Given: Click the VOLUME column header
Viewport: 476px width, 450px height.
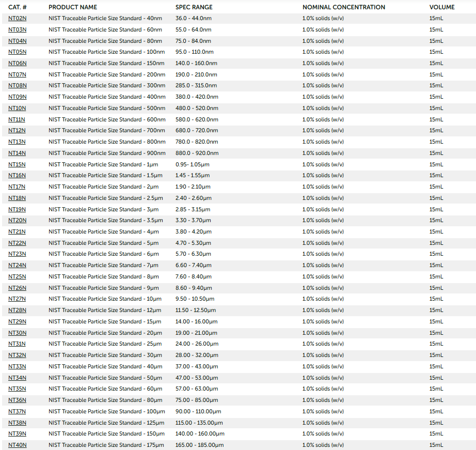Looking at the screenshot, I should click(442, 7).
